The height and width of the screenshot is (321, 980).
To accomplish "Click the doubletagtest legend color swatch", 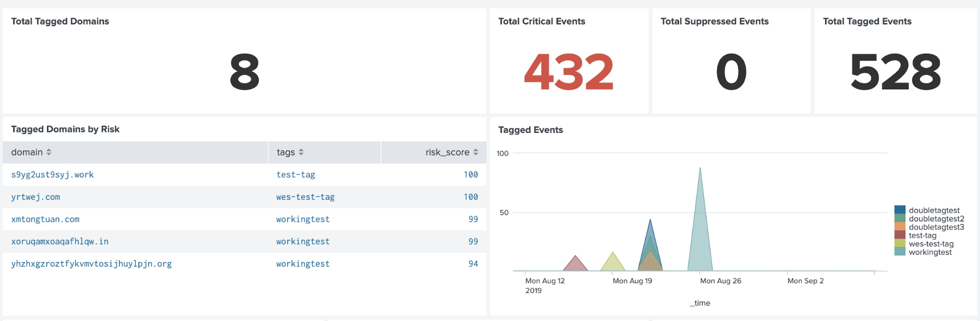I will tap(900, 210).
